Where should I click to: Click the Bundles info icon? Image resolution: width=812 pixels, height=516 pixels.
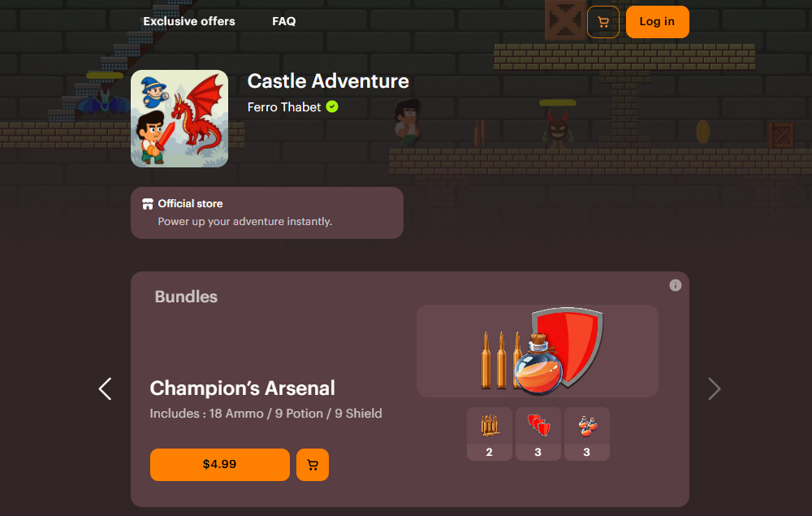(x=676, y=285)
